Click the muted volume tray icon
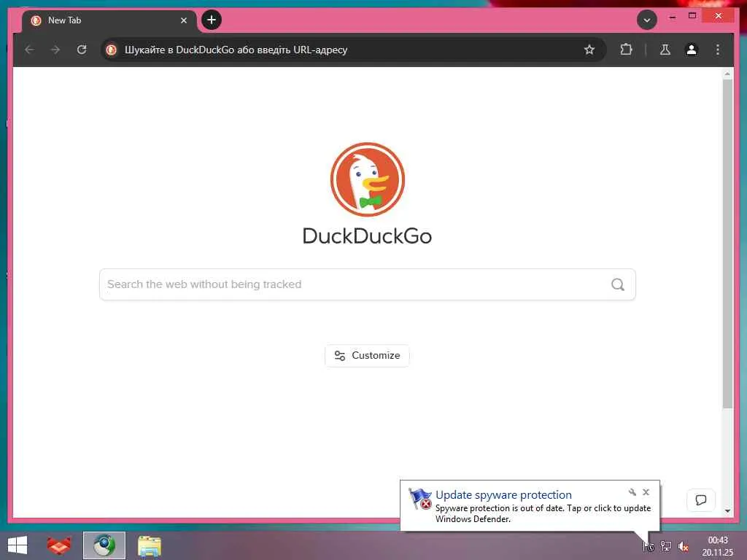The height and width of the screenshot is (560, 747). click(683, 547)
